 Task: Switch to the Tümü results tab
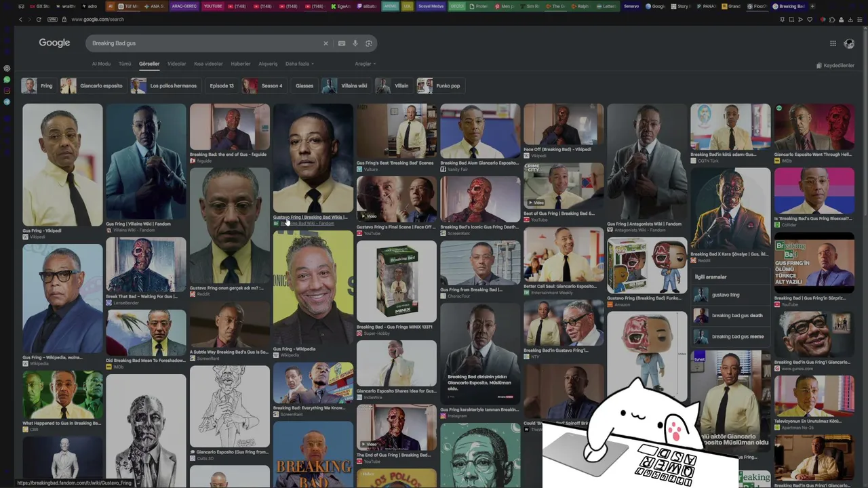tap(125, 64)
